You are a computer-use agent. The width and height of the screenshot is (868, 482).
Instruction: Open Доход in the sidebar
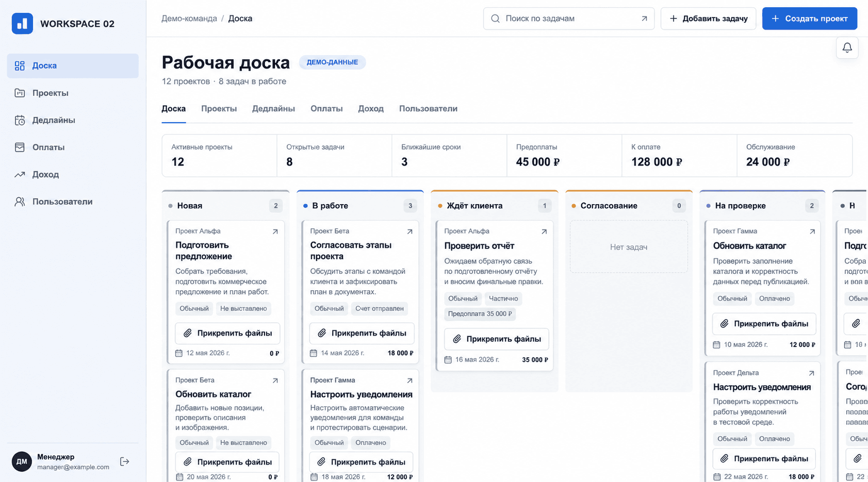(73, 175)
